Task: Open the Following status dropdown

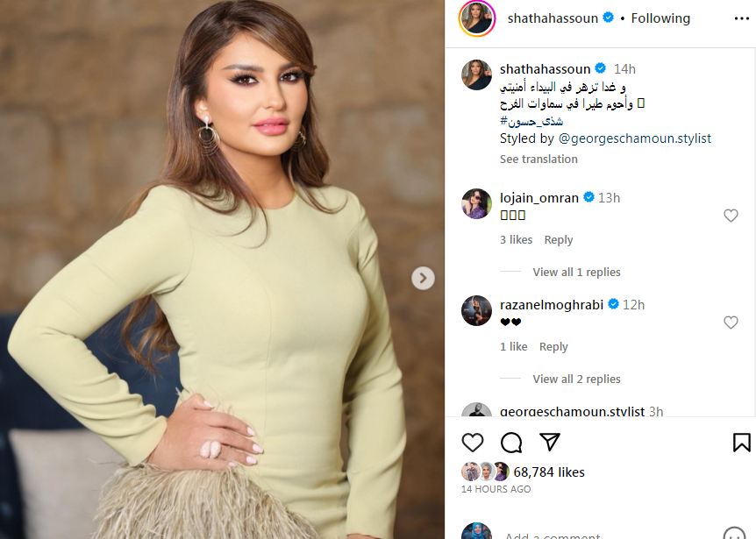Action: (660, 18)
